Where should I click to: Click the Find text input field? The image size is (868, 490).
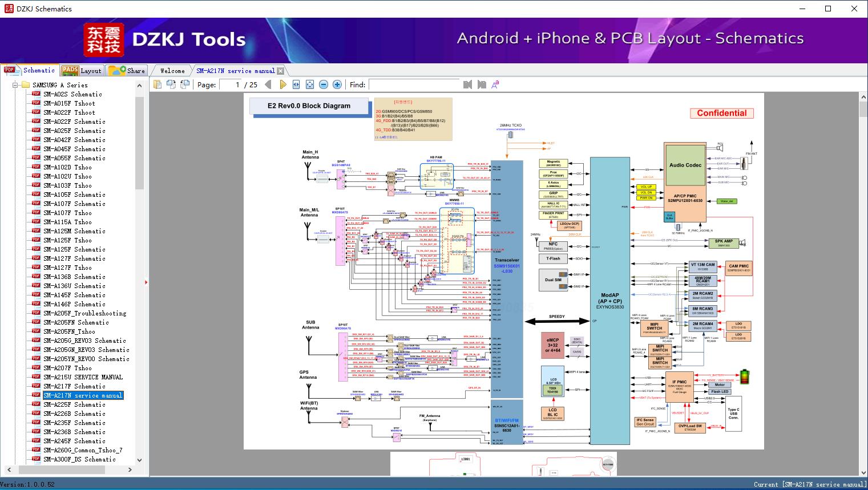pyautogui.click(x=414, y=84)
